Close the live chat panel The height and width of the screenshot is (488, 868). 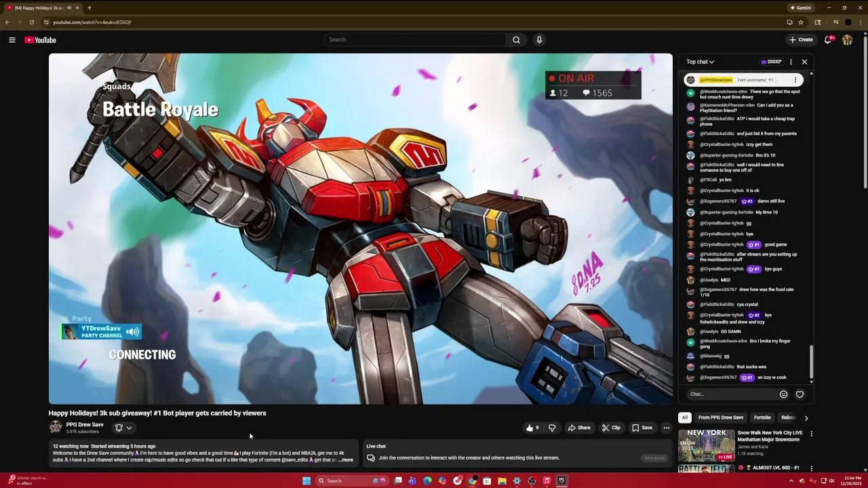[804, 62]
